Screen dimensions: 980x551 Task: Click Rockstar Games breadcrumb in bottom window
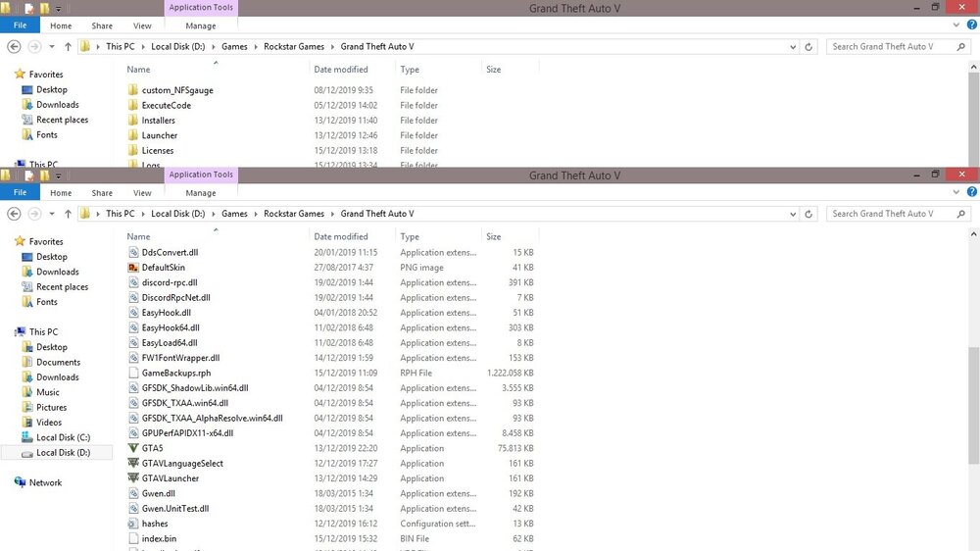tap(294, 214)
